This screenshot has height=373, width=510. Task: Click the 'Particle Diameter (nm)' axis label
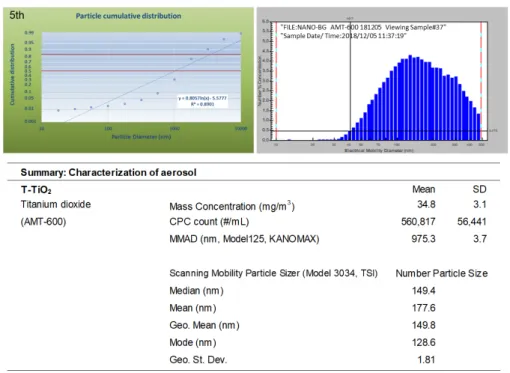(x=141, y=137)
